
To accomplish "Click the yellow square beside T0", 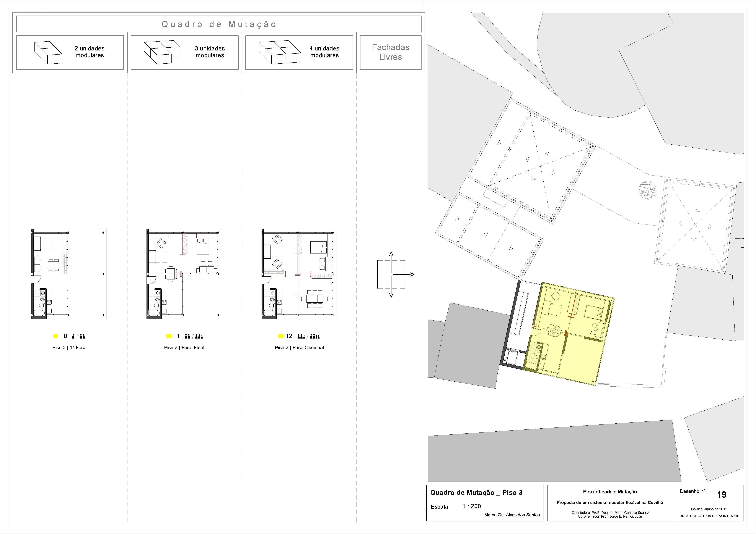I will coord(55,336).
